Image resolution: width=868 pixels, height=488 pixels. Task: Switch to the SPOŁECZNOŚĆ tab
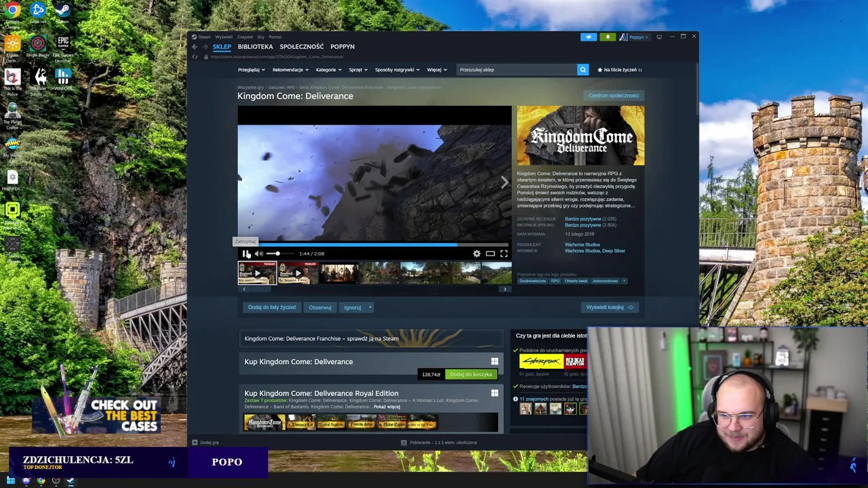(x=302, y=47)
